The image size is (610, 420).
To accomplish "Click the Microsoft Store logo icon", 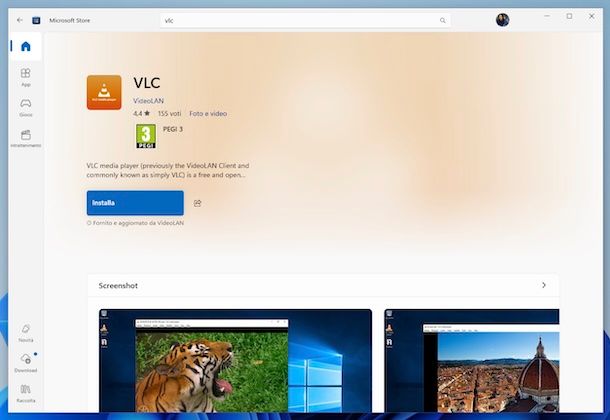I will [36, 20].
